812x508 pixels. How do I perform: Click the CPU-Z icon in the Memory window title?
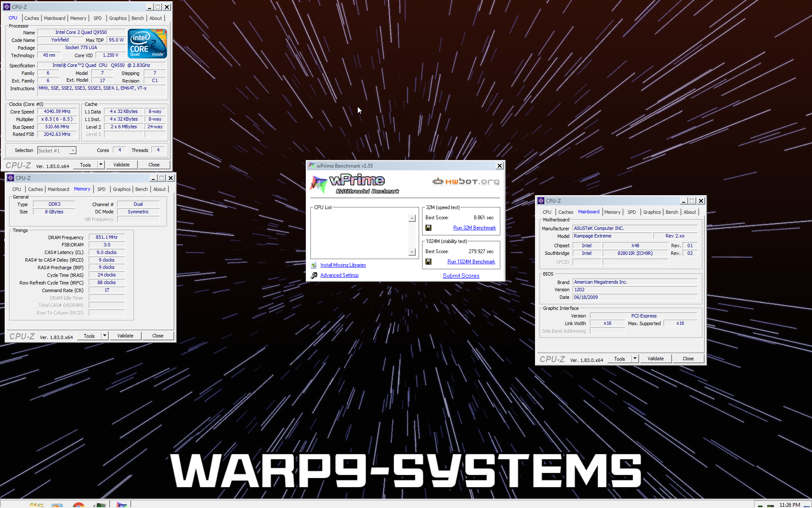coord(11,178)
